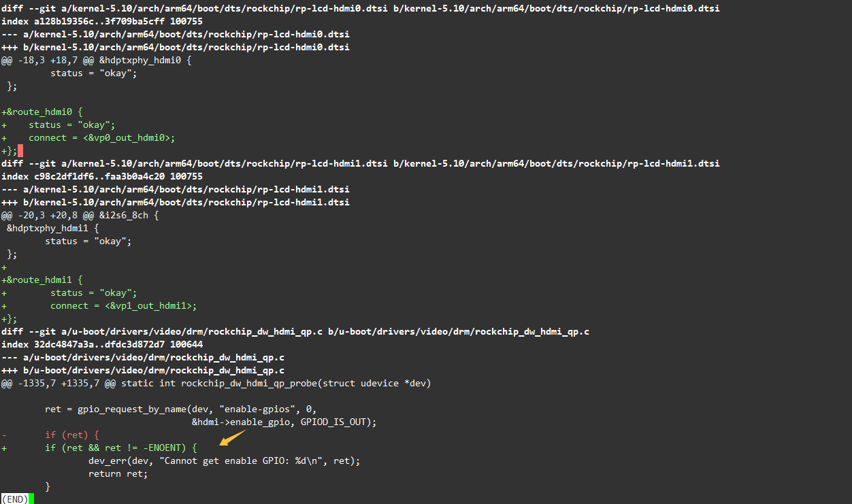Click the "return ret;" line
Image resolution: width=852 pixels, height=504 pixels.
click(x=118, y=473)
